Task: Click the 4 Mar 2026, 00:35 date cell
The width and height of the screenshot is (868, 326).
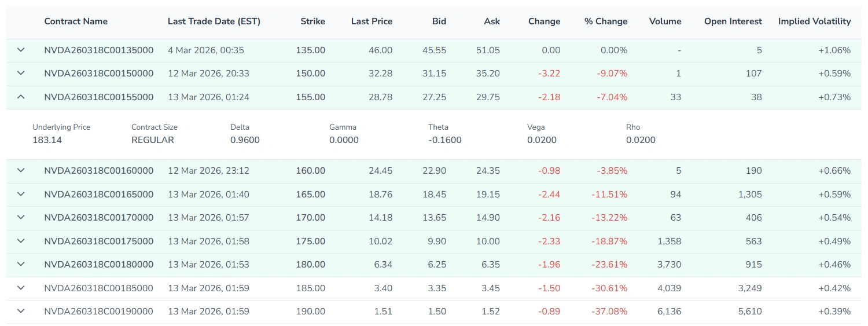Action: click(x=206, y=50)
